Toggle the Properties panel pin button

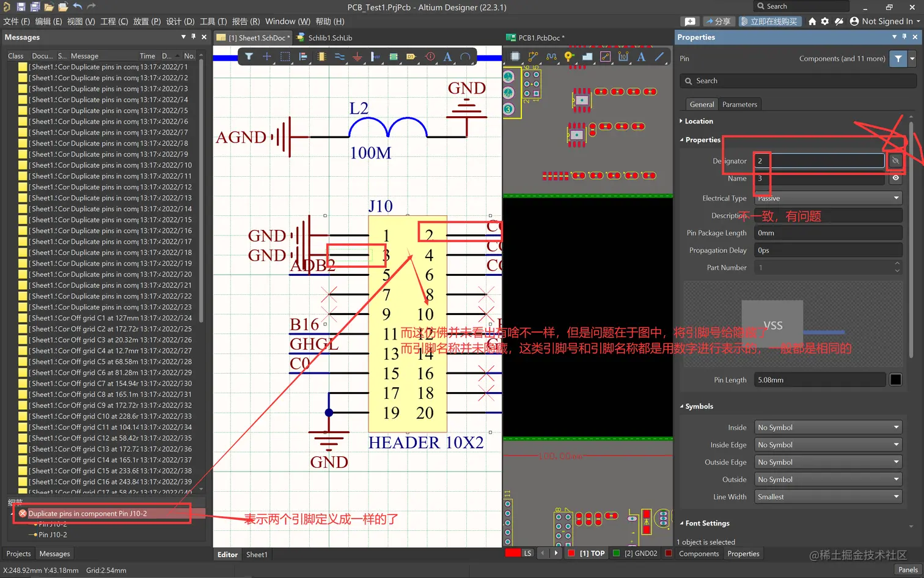904,37
